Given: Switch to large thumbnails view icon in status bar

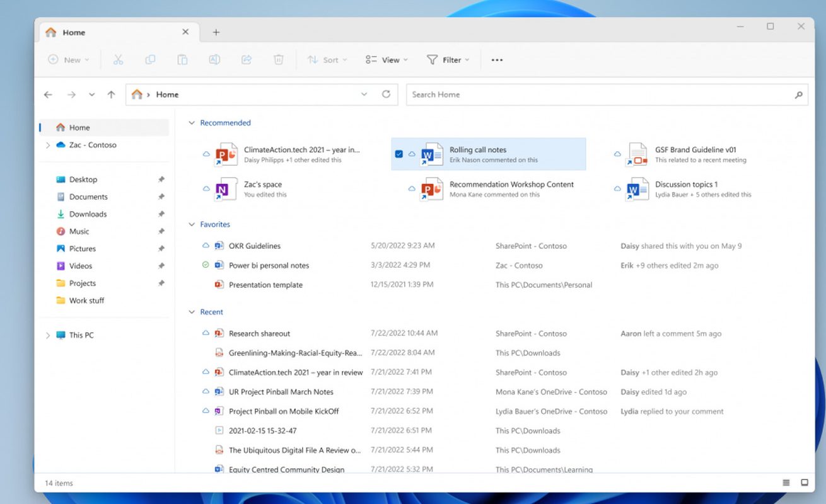Looking at the screenshot, I should pos(805,483).
